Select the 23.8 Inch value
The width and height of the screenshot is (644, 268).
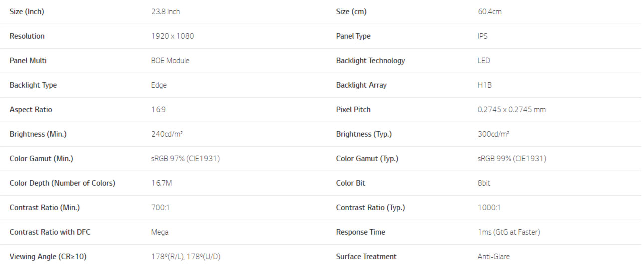pos(165,12)
